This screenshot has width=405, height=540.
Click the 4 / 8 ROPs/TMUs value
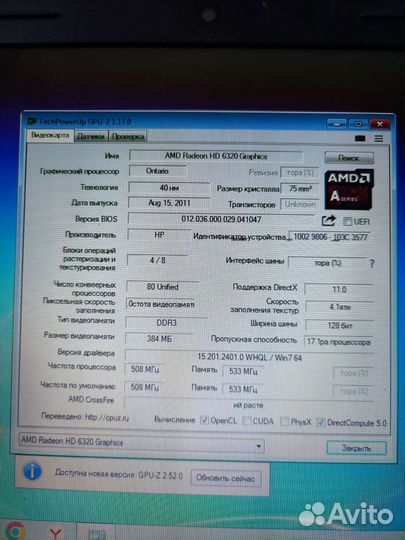coord(157,260)
